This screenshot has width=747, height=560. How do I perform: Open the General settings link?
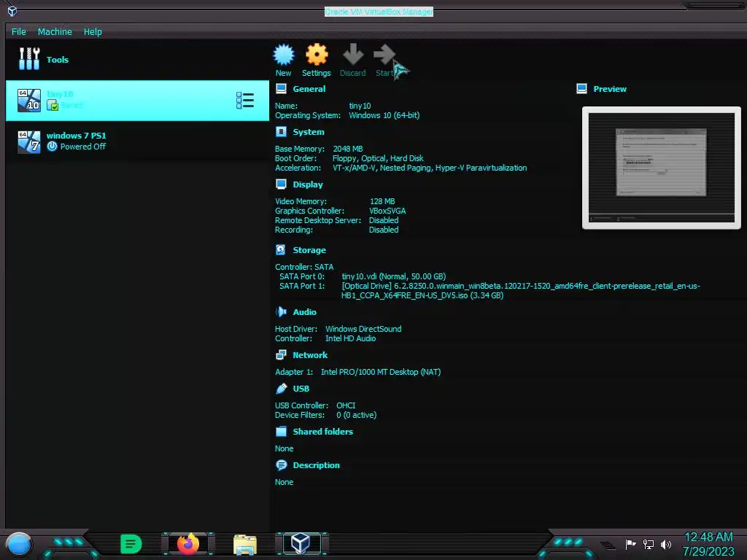coord(309,89)
